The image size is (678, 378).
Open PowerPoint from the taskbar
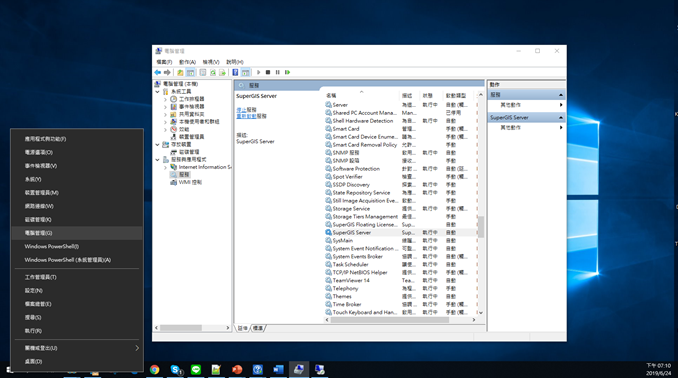tap(237, 370)
